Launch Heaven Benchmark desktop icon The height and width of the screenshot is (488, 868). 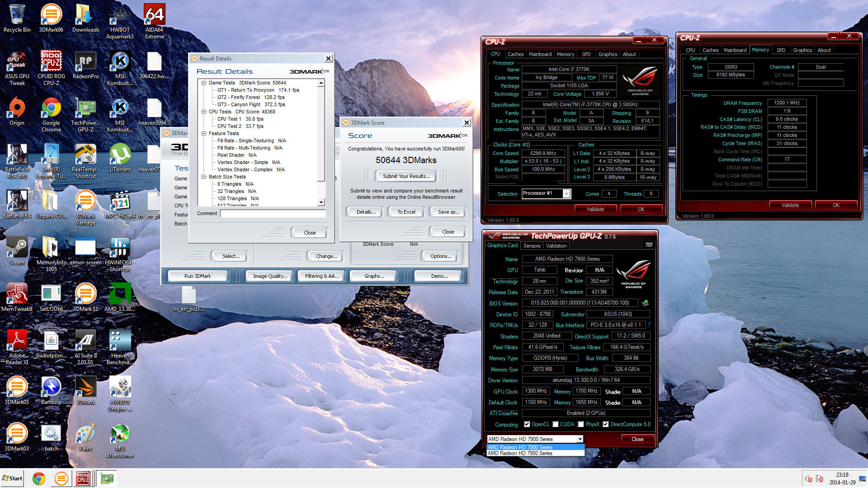click(x=120, y=347)
